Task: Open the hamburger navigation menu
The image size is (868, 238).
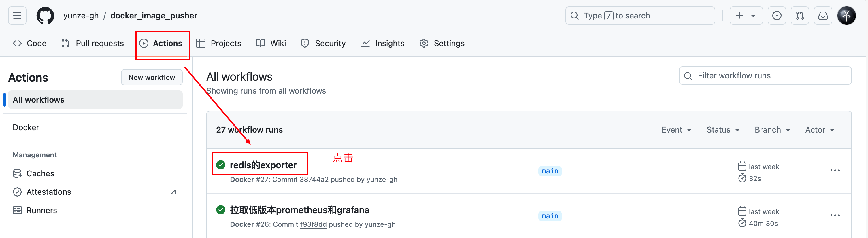Action: point(17,16)
